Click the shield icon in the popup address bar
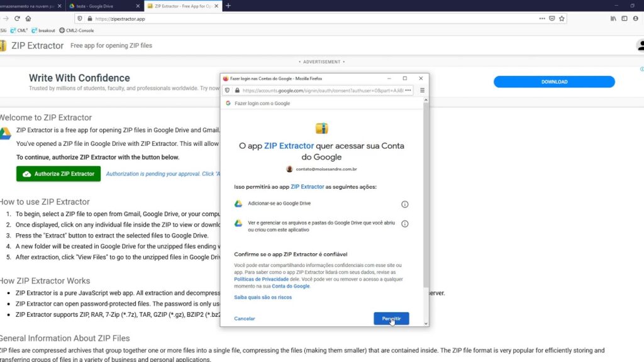Image resolution: width=644 pixels, height=362 pixels. (227, 90)
